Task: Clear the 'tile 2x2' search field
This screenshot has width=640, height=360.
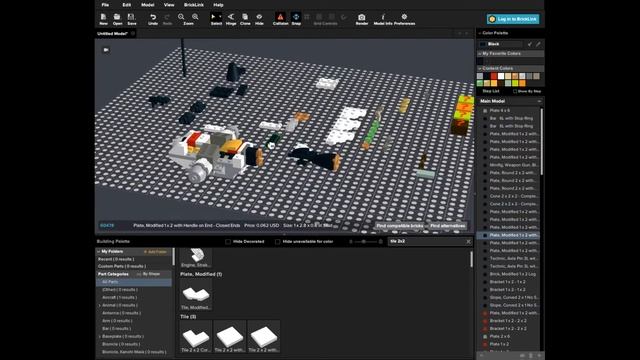Action: 468,242
